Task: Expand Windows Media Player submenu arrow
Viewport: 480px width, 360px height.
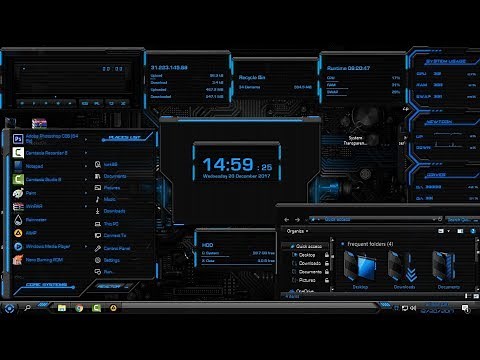Action: (86, 246)
